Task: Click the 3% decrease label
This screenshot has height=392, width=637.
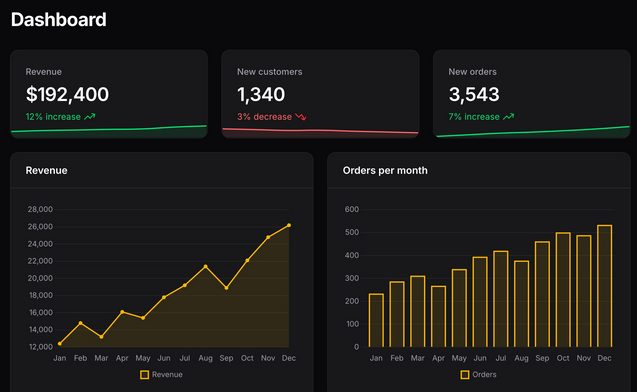Action: pos(264,117)
